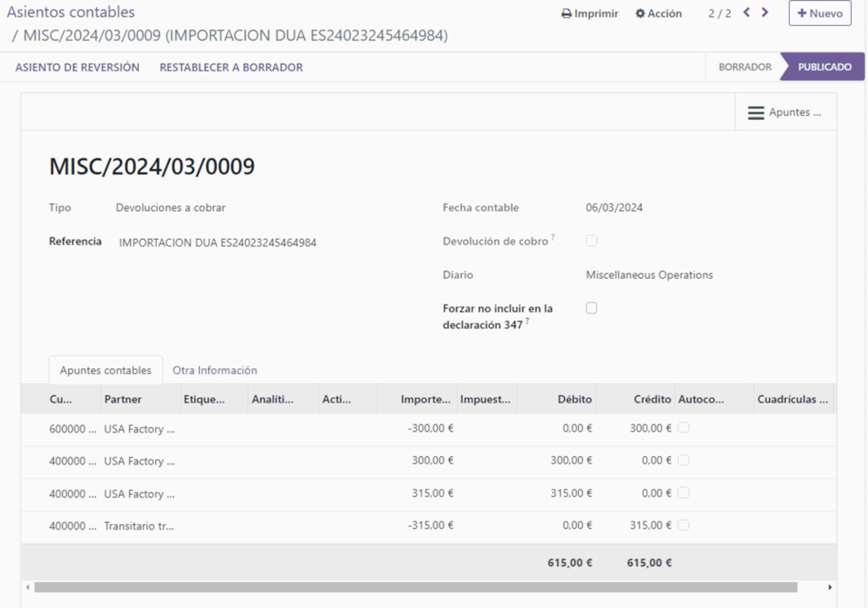Screen dimensions: 868x608
Task: Create a record with the Nuevo button
Action: tap(819, 13)
